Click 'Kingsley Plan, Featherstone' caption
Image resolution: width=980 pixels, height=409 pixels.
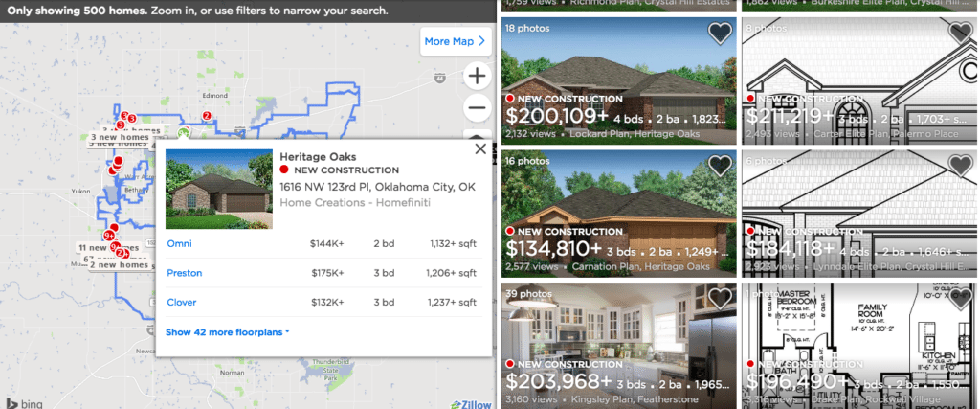click(635, 399)
